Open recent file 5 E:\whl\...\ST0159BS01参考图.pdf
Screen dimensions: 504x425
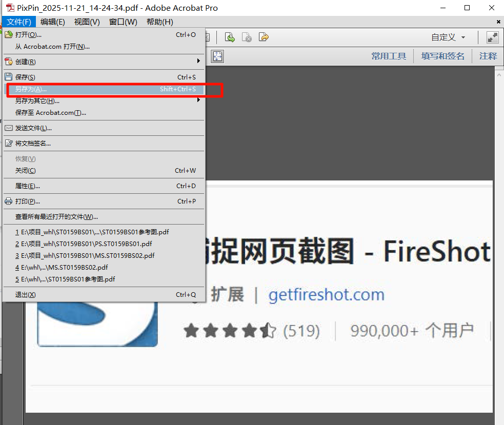[x=104, y=279]
